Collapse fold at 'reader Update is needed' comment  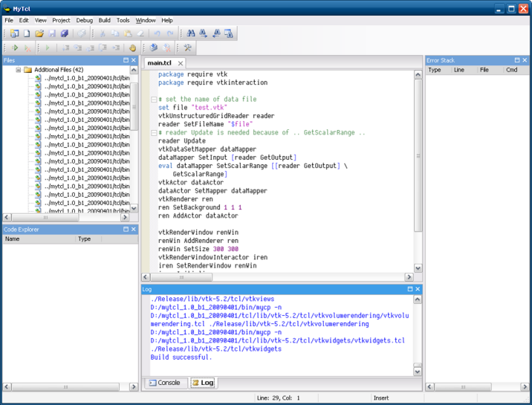pyautogui.click(x=153, y=132)
